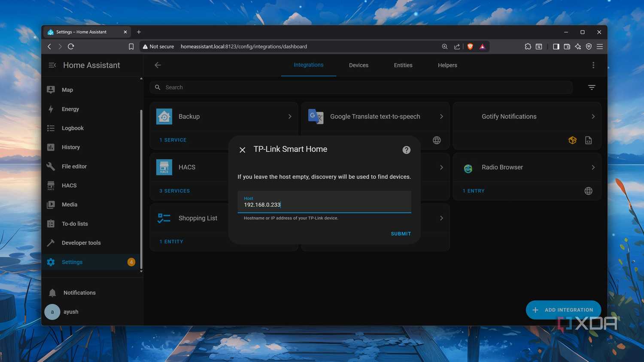Viewport: 644px width, 362px height.
Task: Switch to the Helpers tab
Action: (x=447, y=65)
